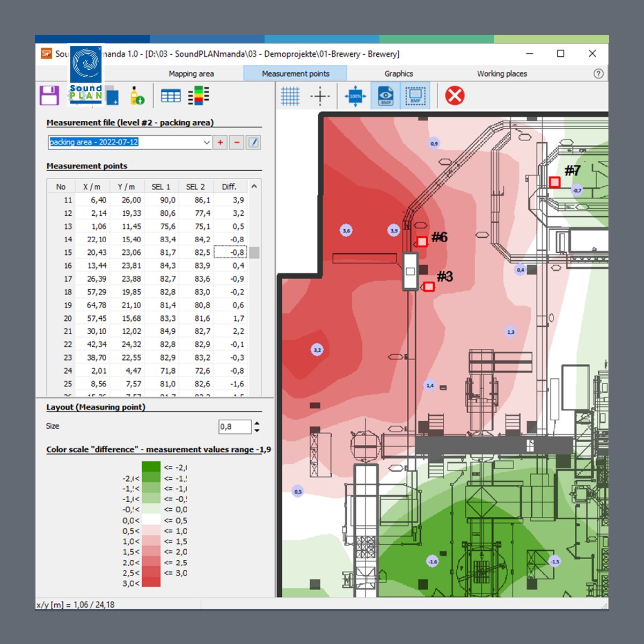Click measurement point bubble -1,6
Screen dimensions: 644x644
(x=433, y=561)
